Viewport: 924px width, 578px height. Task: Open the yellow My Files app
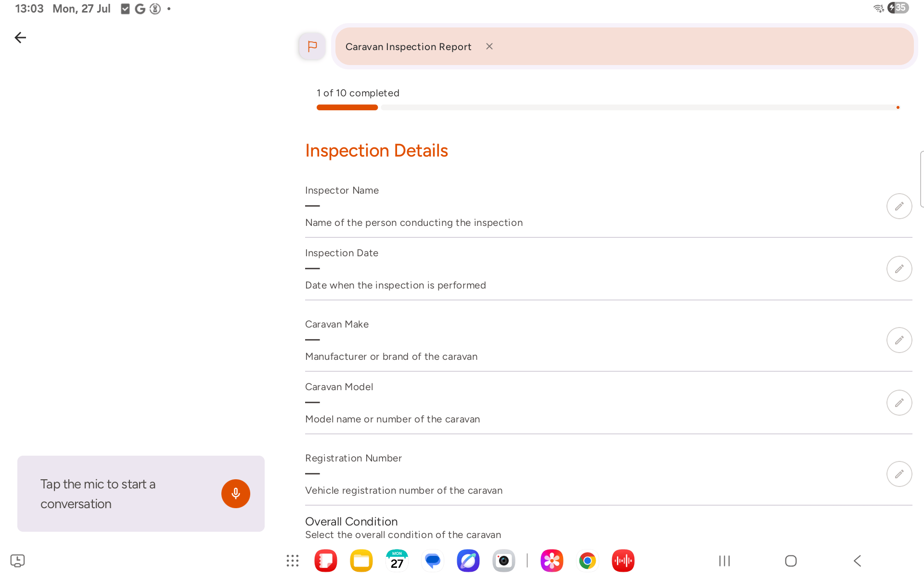pyautogui.click(x=361, y=561)
